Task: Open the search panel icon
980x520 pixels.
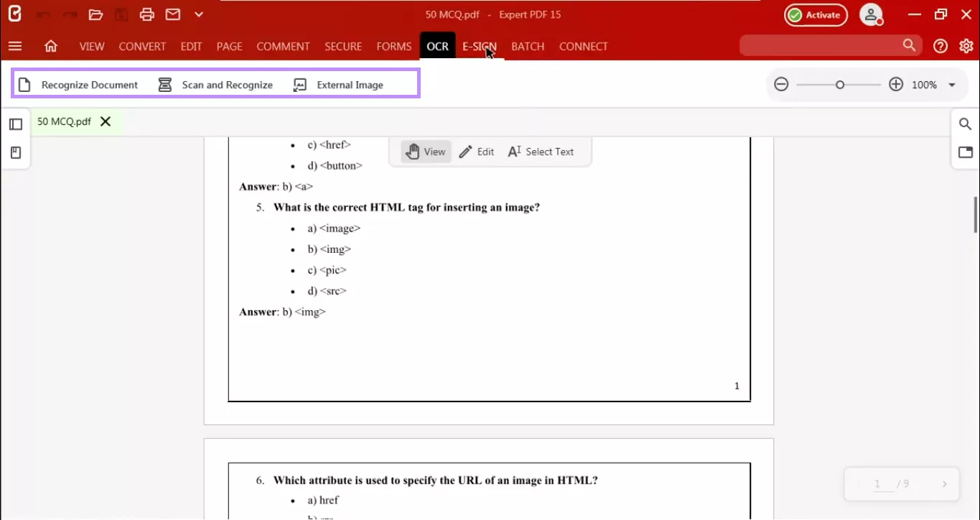Action: coord(965,124)
